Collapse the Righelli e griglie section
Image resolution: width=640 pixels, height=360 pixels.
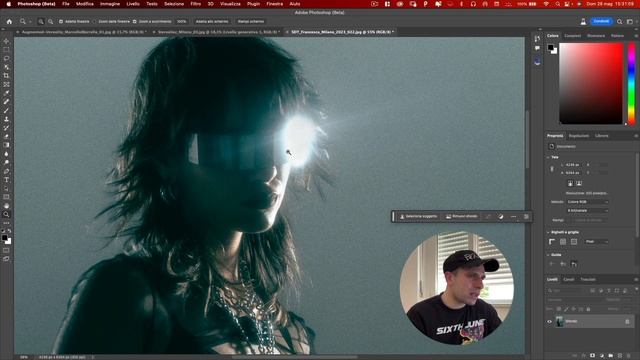click(548, 232)
